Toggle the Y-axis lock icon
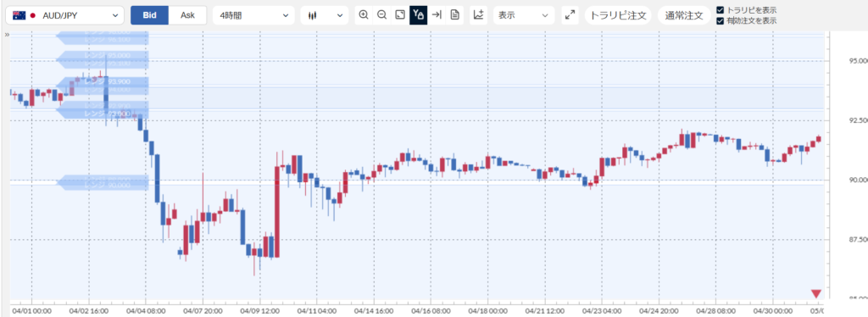868x317 pixels. (x=418, y=15)
